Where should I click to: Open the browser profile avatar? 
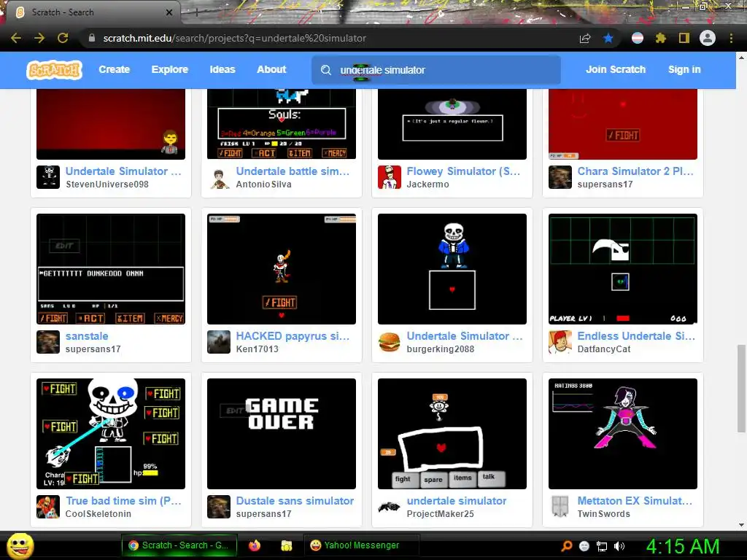coord(708,38)
